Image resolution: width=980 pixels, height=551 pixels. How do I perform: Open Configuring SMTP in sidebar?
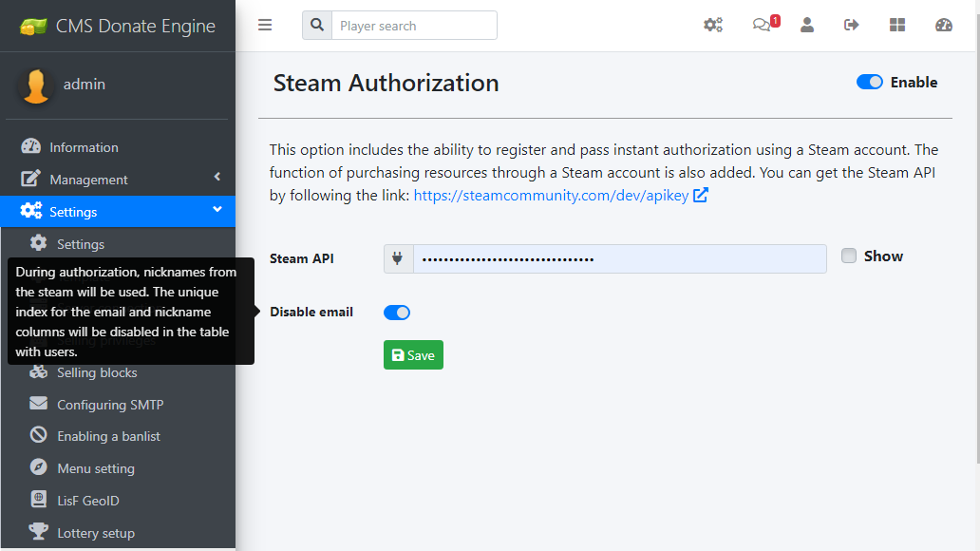point(110,405)
